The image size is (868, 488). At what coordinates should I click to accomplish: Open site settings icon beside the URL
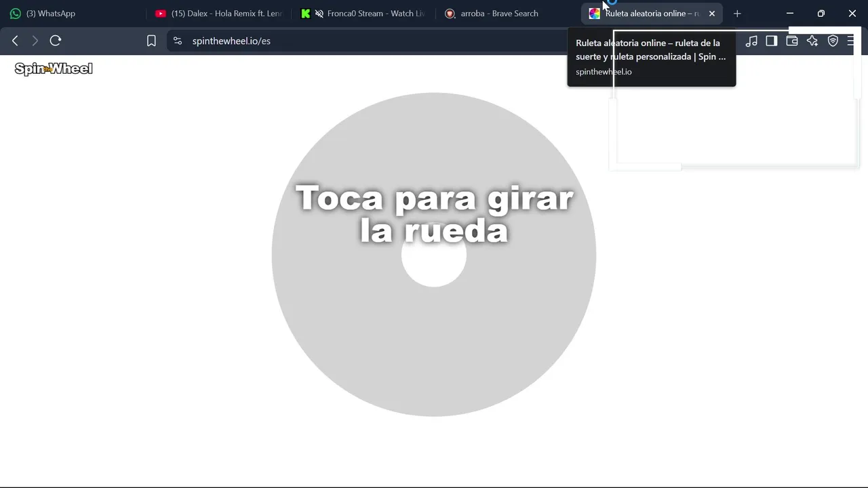[x=178, y=41]
